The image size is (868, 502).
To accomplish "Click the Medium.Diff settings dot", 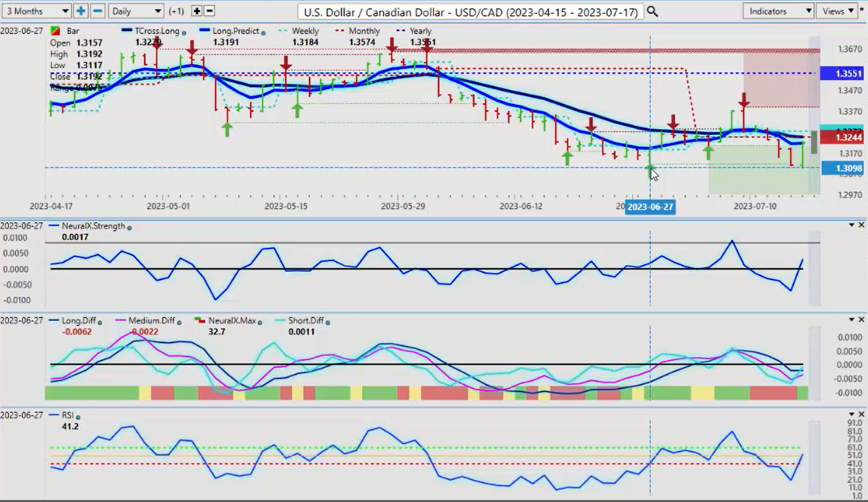I will pos(180,322).
